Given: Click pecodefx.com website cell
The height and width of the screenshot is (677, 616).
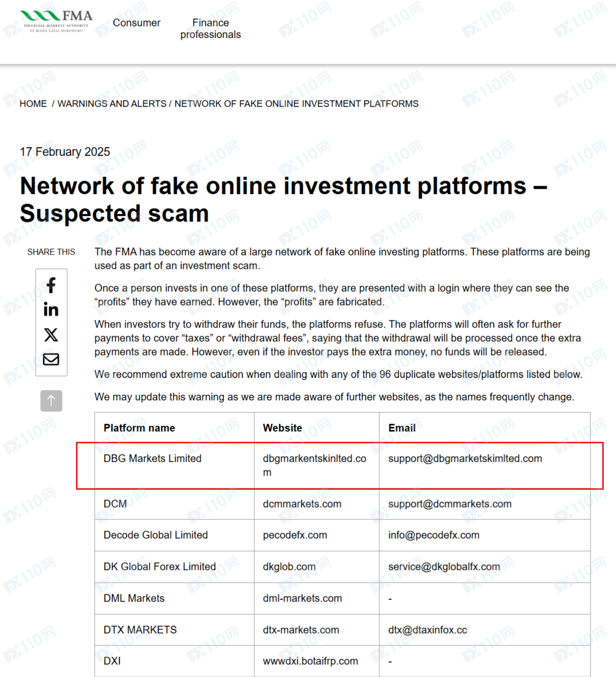Looking at the screenshot, I should 295,535.
